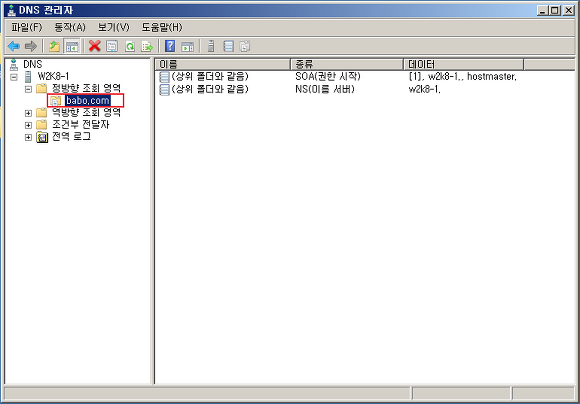Select the W2K8-1 server node
Image resolution: width=580 pixels, height=404 pixels.
(53, 77)
